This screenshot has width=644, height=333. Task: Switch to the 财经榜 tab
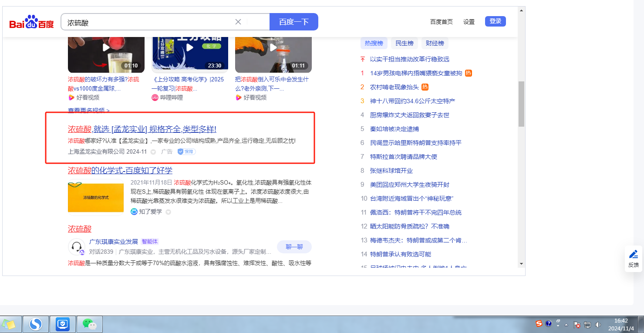point(435,43)
